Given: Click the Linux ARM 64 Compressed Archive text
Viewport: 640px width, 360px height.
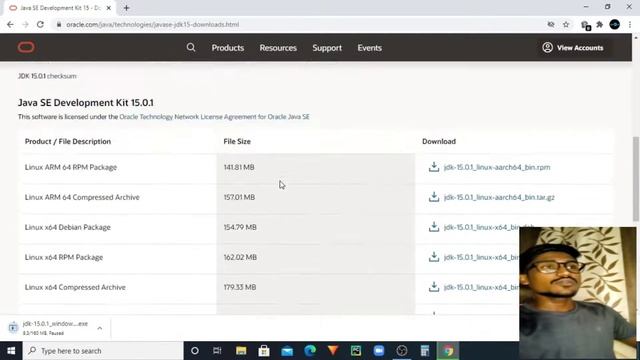Looking at the screenshot, I should pyautogui.click(x=82, y=197).
